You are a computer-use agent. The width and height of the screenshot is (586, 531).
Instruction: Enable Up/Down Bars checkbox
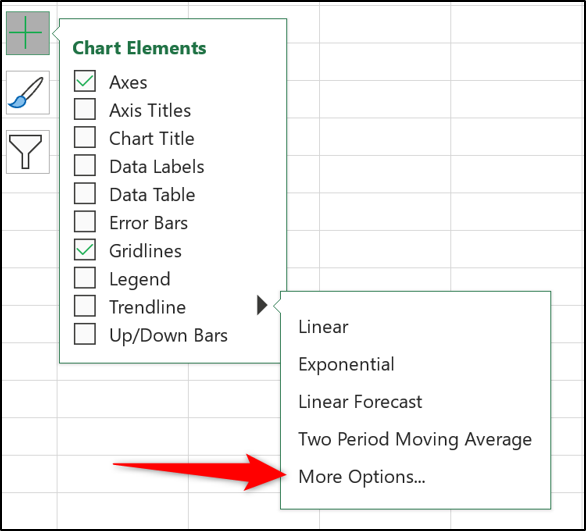pyautogui.click(x=85, y=334)
